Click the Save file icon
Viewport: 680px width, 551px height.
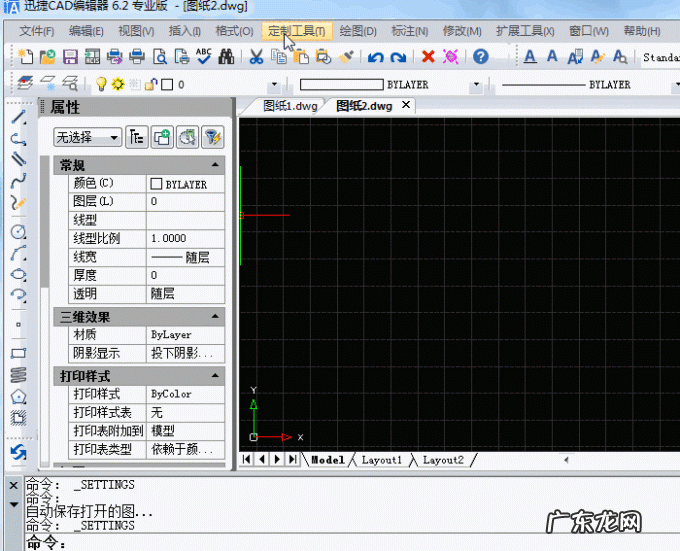(x=71, y=57)
